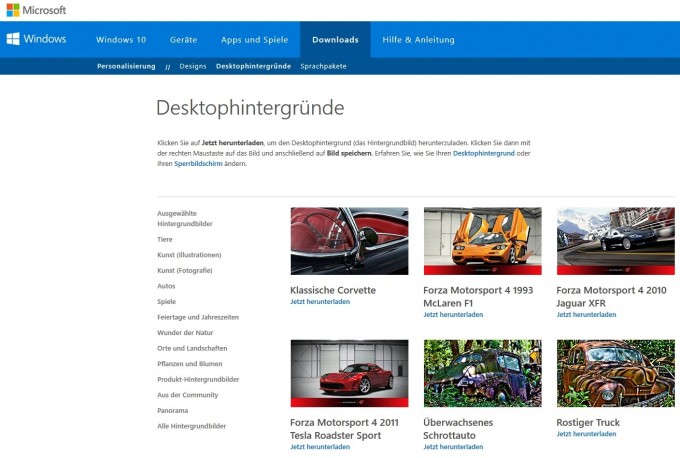Click the Klassische Corvette title
This screenshot has width=680, height=458.
333,290
